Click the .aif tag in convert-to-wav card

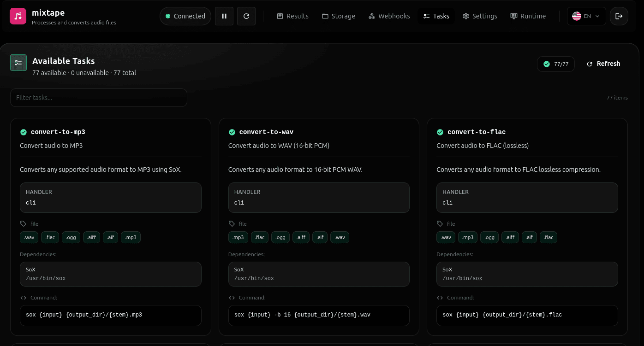point(320,237)
